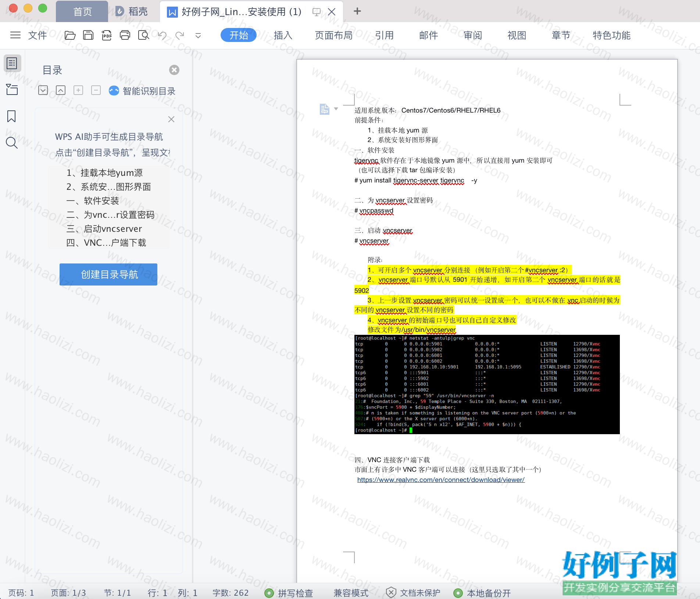700x599 pixels.
Task: Demote heading with minus icon
Action: point(96,90)
